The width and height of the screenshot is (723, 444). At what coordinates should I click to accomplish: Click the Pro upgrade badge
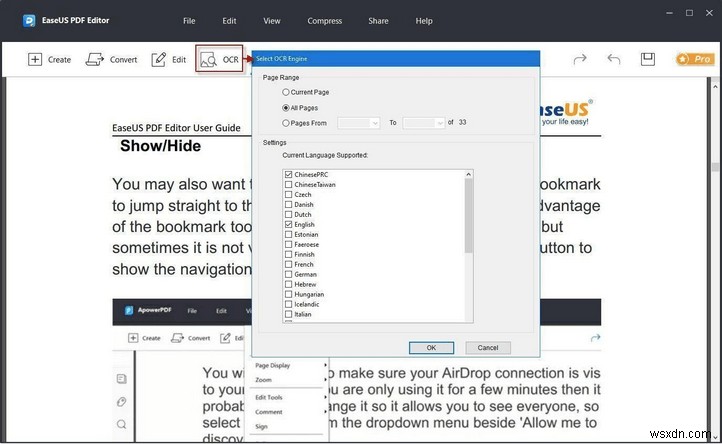click(695, 59)
